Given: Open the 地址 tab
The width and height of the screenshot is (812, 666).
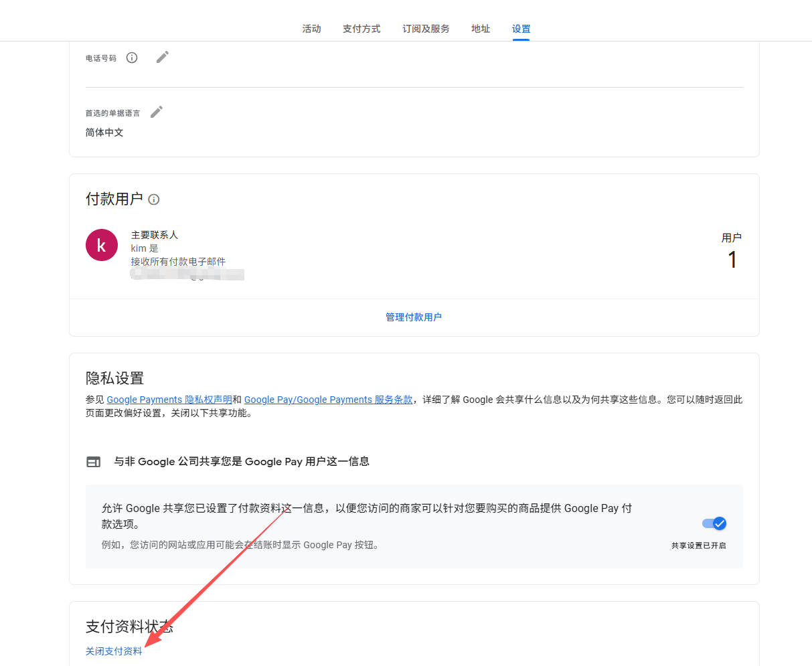Looking at the screenshot, I should 481,29.
